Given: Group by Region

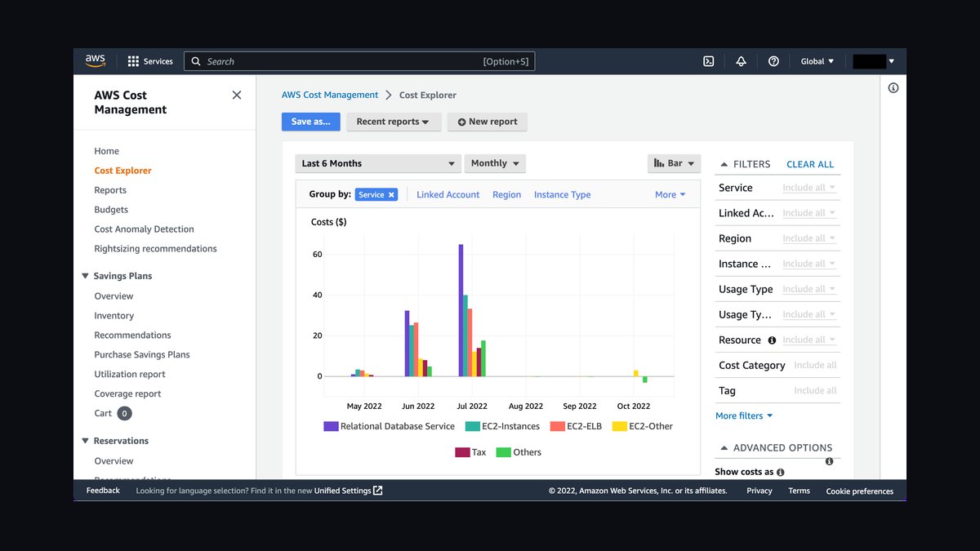Looking at the screenshot, I should 506,195.
